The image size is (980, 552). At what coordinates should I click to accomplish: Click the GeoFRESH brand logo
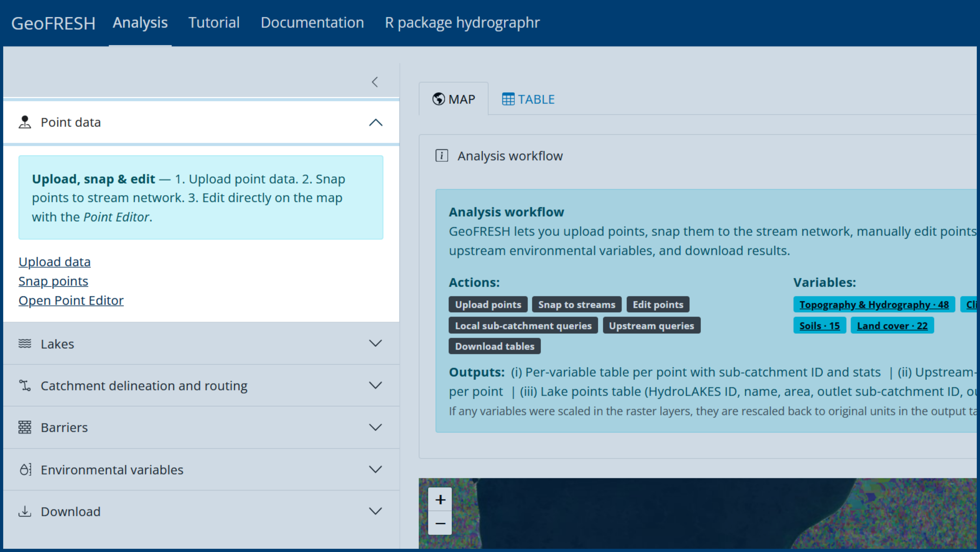pyautogui.click(x=53, y=23)
